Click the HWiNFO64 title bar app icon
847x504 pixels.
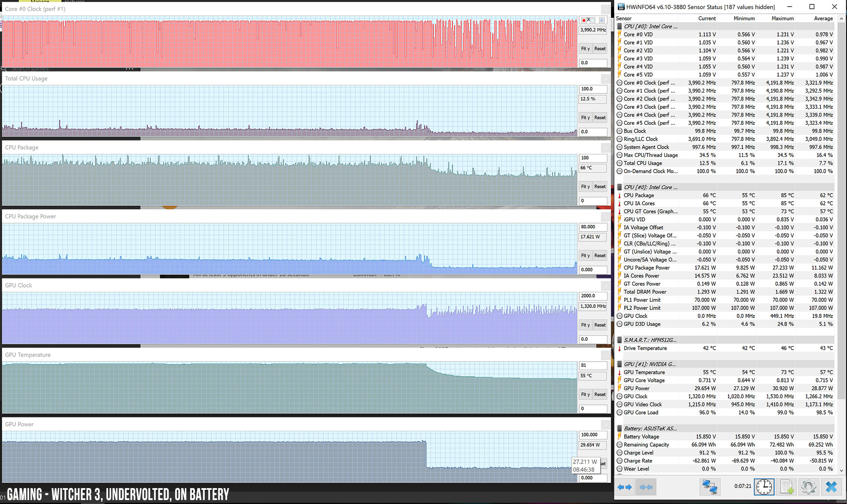tap(621, 7)
